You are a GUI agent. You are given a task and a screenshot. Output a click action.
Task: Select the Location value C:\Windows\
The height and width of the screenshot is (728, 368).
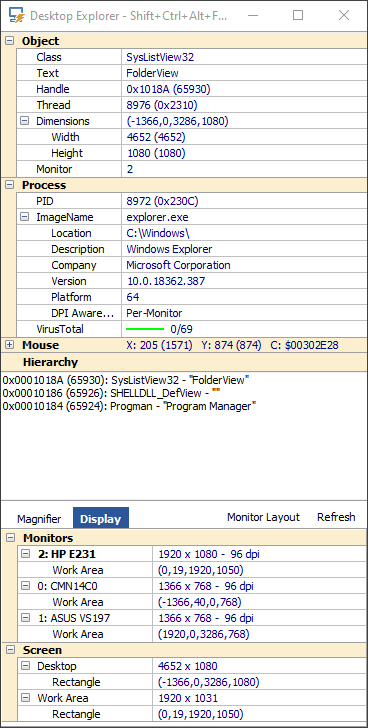pyautogui.click(x=158, y=233)
